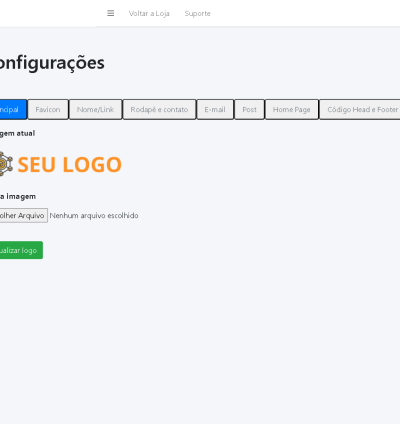Click the 'Imagem atual' label
Screen dimensions: 400x424
pyautogui.click(x=17, y=133)
